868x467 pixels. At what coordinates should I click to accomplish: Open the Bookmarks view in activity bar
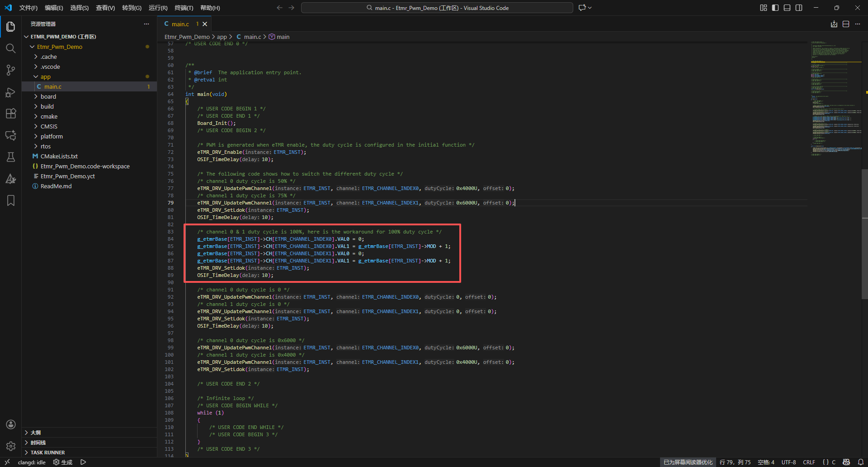[x=10, y=200]
